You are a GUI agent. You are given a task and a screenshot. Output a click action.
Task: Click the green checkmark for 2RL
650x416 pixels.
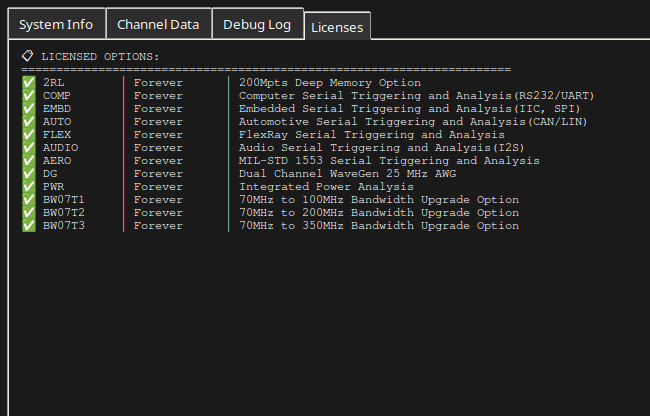click(29, 82)
